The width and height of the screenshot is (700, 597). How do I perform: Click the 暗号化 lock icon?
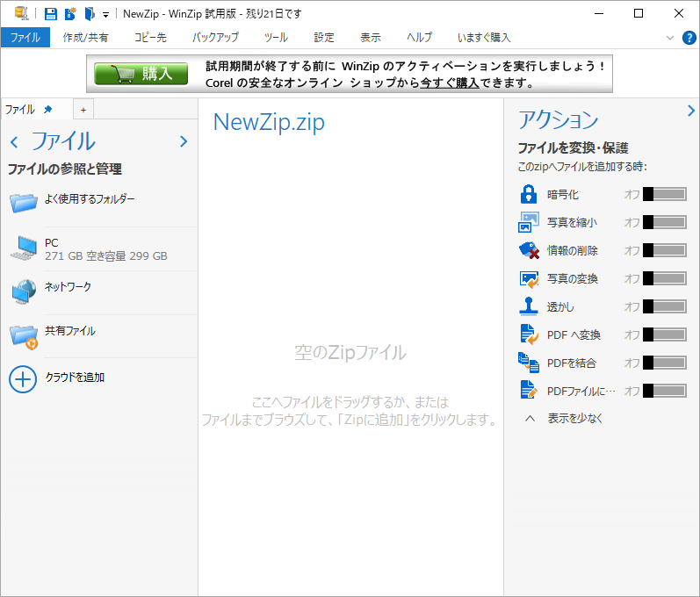[529, 194]
